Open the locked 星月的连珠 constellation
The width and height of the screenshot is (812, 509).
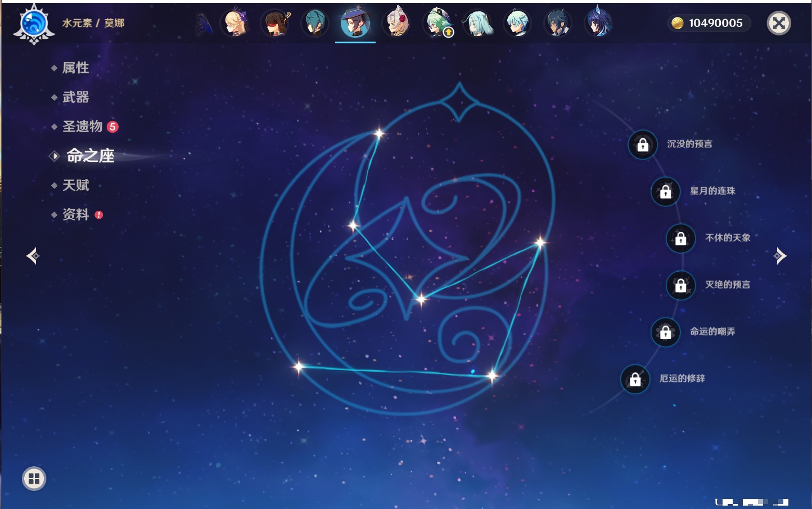pyautogui.click(x=666, y=192)
